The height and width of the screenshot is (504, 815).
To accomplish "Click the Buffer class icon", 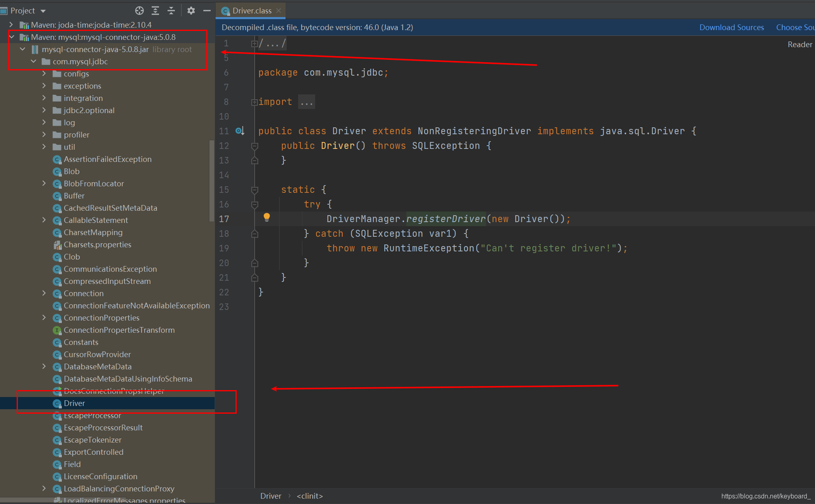I will tap(57, 196).
